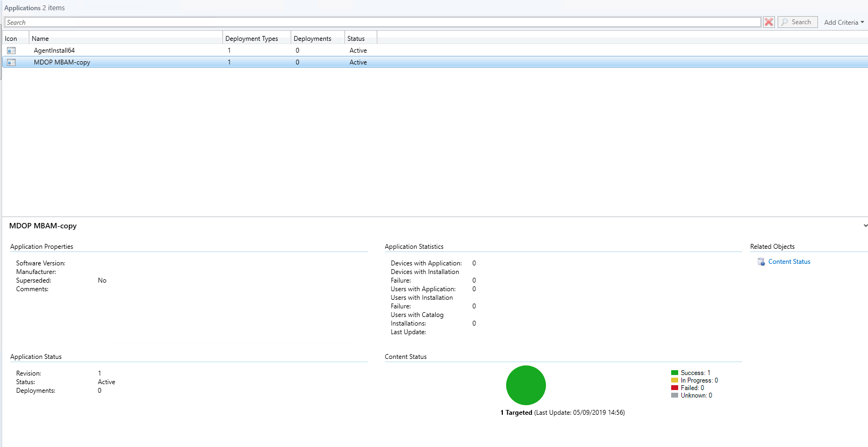
Task: Sort by Deployment Types column
Action: (x=256, y=39)
